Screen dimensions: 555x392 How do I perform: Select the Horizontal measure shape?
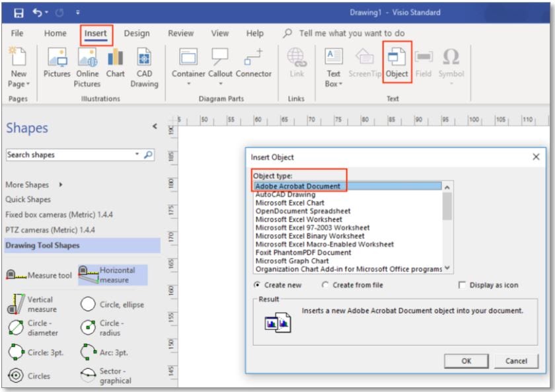coord(112,275)
